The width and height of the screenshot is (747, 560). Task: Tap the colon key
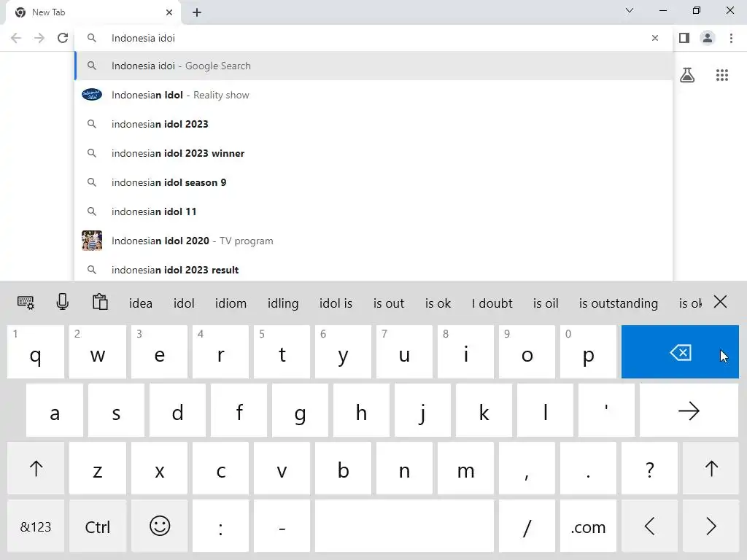(x=220, y=526)
